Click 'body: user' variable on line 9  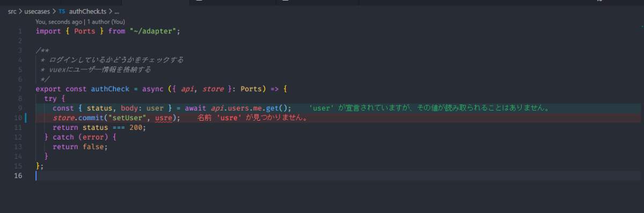pyautogui.click(x=142, y=108)
